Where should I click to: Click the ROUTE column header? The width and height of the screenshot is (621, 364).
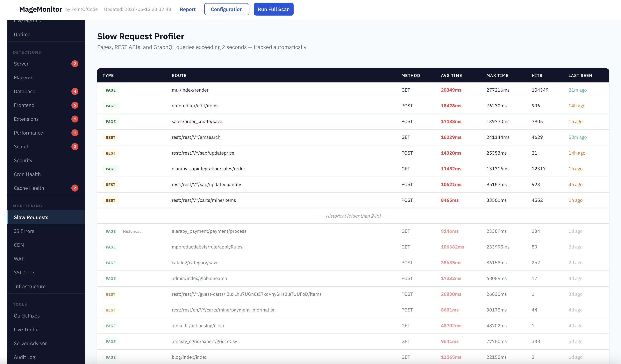tap(179, 76)
